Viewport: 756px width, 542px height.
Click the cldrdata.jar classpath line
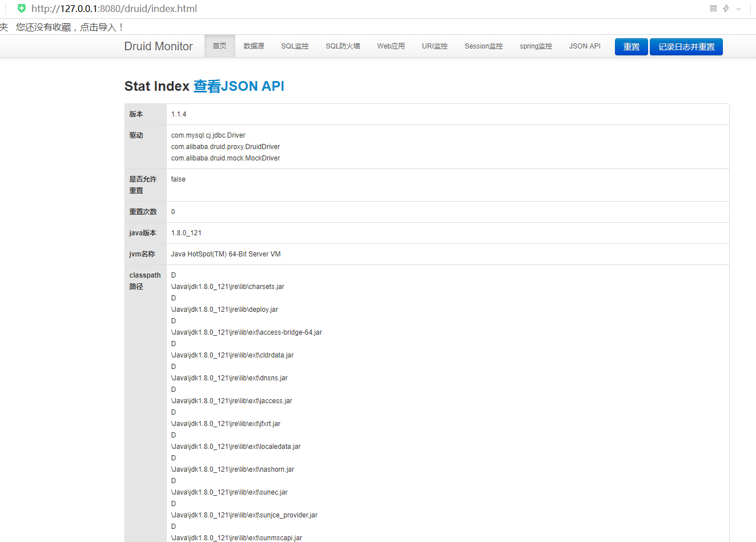click(x=232, y=355)
